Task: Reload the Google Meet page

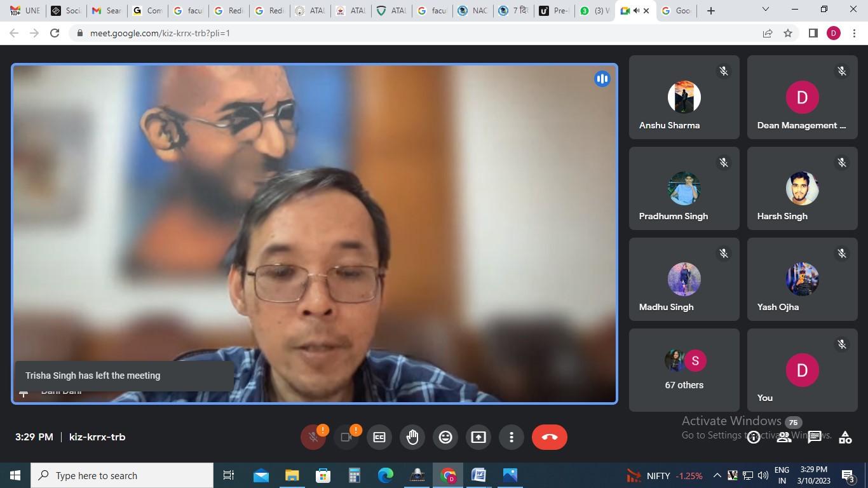Action: point(55,33)
